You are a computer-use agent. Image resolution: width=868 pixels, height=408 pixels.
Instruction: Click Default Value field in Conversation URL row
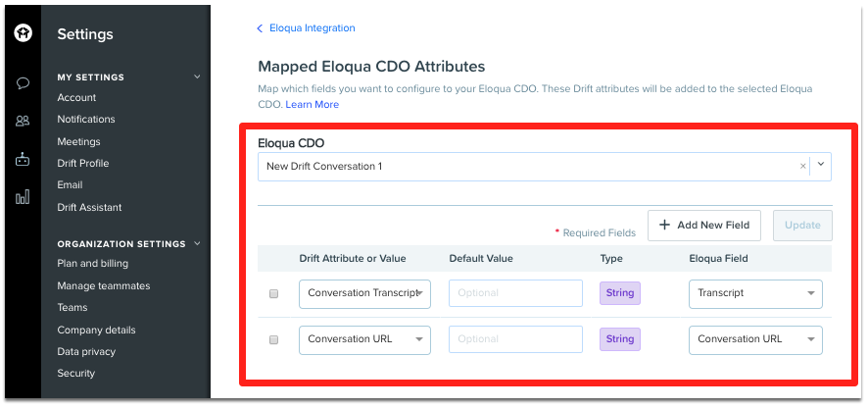pyautogui.click(x=516, y=339)
